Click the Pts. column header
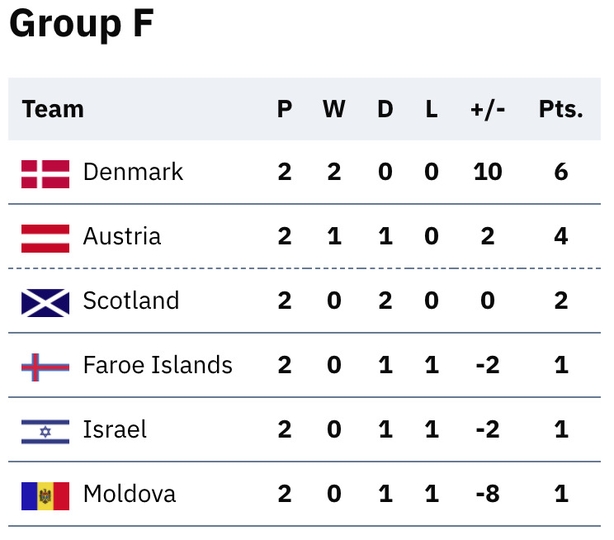Screen dimensions: 614x540 561,109
